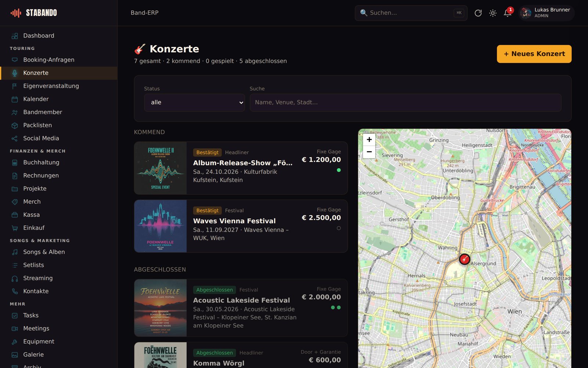Open the notifications bell

tap(508, 13)
